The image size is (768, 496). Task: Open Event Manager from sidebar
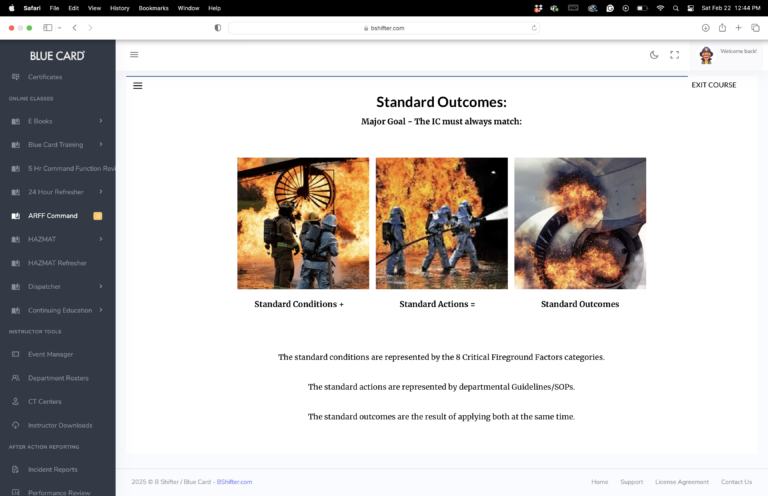[50, 354]
